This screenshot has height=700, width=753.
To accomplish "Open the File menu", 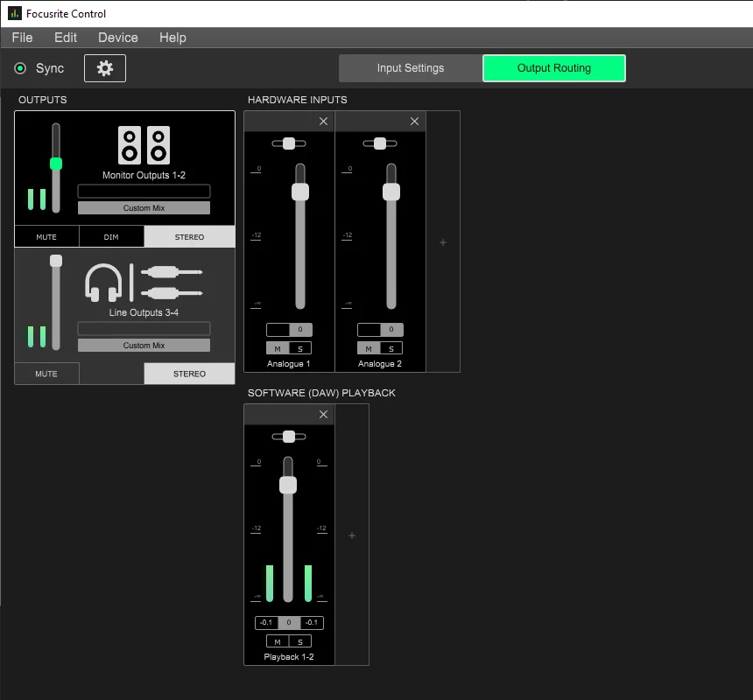I will tap(22, 38).
